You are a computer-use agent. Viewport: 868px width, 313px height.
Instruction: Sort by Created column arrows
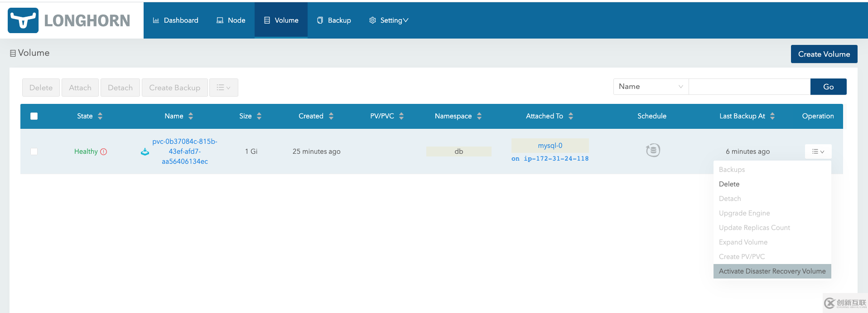tap(331, 116)
